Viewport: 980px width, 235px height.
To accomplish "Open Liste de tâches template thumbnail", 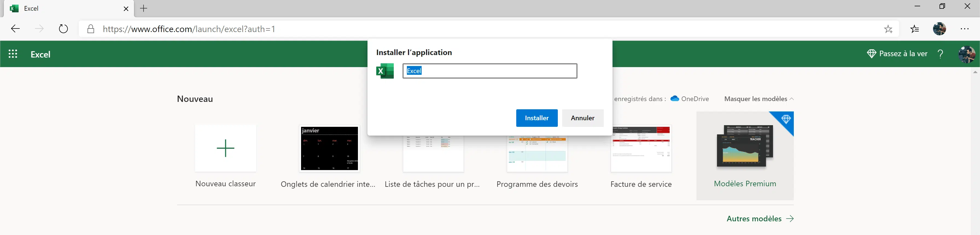I will (x=433, y=153).
